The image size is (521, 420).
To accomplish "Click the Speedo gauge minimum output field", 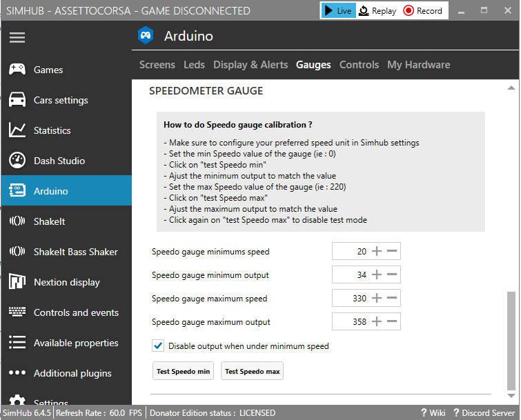I will [x=351, y=275].
